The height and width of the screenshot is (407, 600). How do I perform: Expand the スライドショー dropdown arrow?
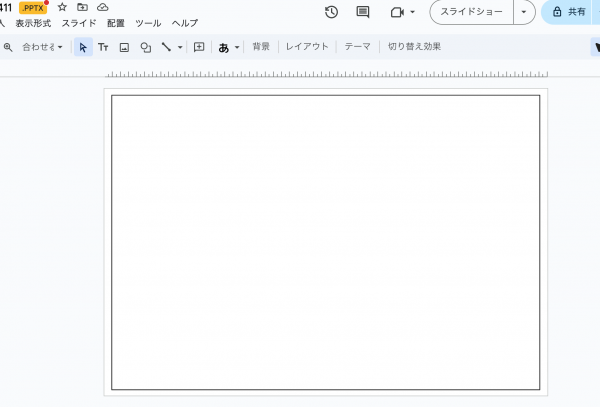point(524,12)
